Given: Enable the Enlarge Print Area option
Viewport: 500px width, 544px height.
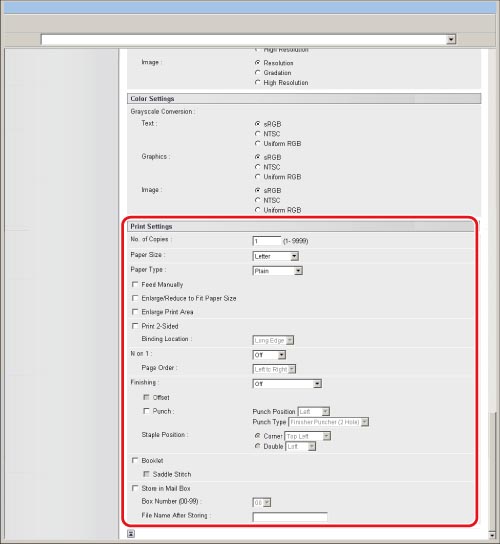Looking at the screenshot, I should coord(135,312).
